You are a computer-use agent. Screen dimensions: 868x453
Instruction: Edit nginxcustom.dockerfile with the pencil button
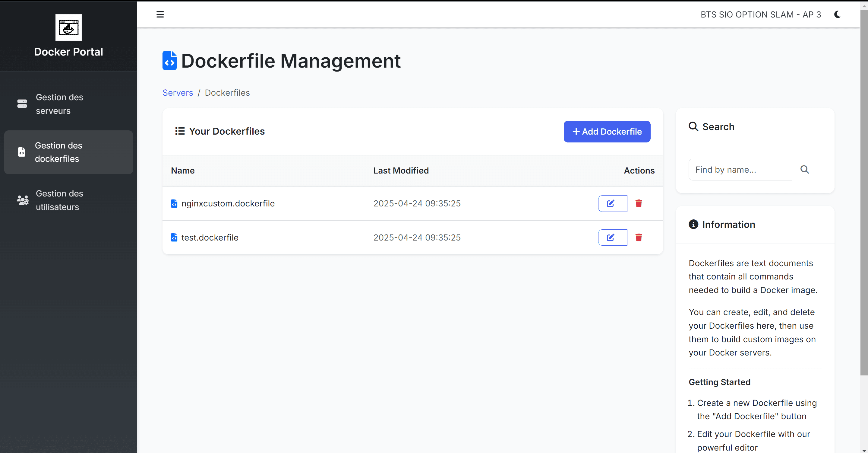point(612,203)
